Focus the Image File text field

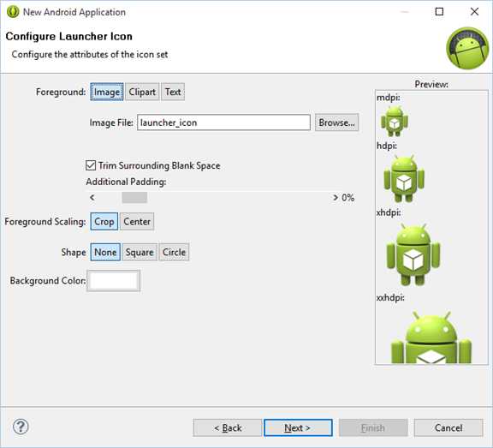coord(223,122)
